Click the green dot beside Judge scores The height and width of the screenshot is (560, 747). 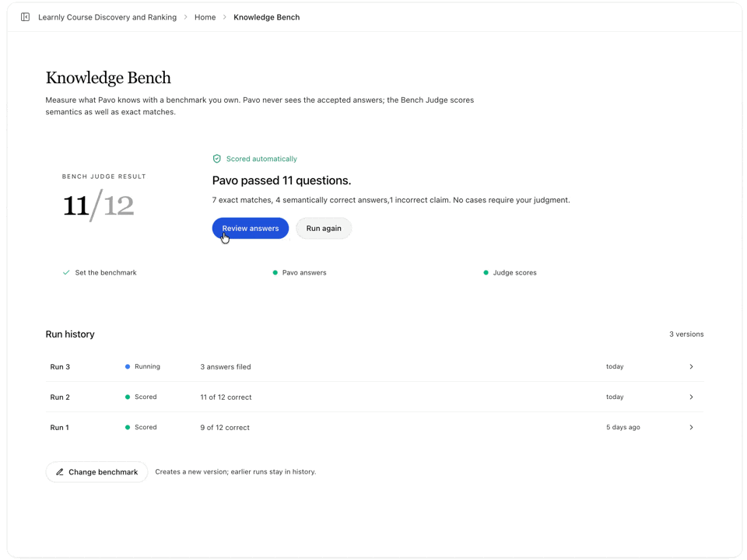tap(486, 272)
